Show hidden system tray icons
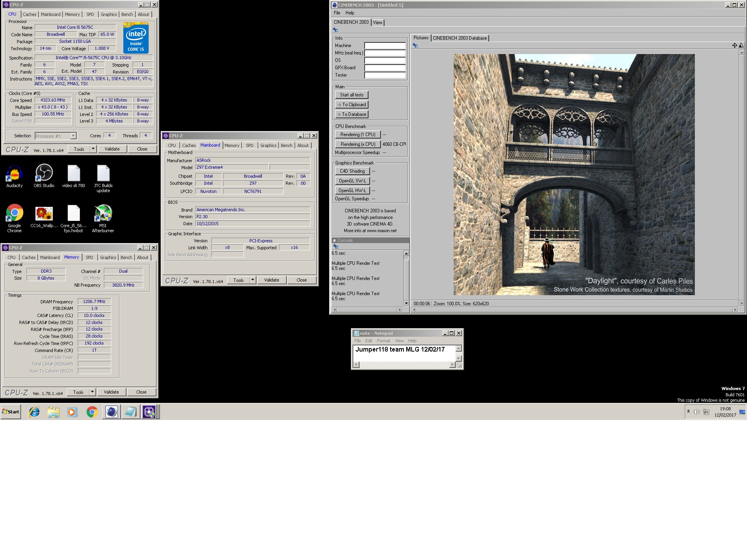The height and width of the screenshot is (560, 747). (688, 411)
